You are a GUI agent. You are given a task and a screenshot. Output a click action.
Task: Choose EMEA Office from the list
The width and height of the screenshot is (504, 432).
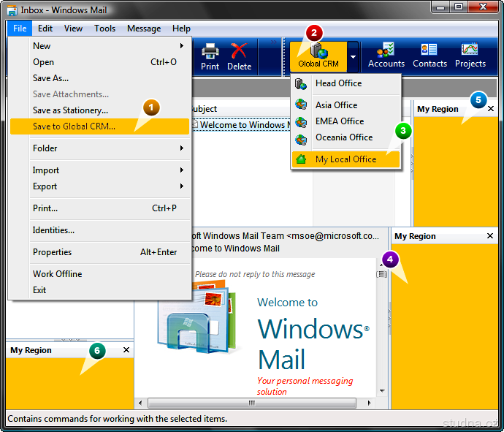pos(339,121)
